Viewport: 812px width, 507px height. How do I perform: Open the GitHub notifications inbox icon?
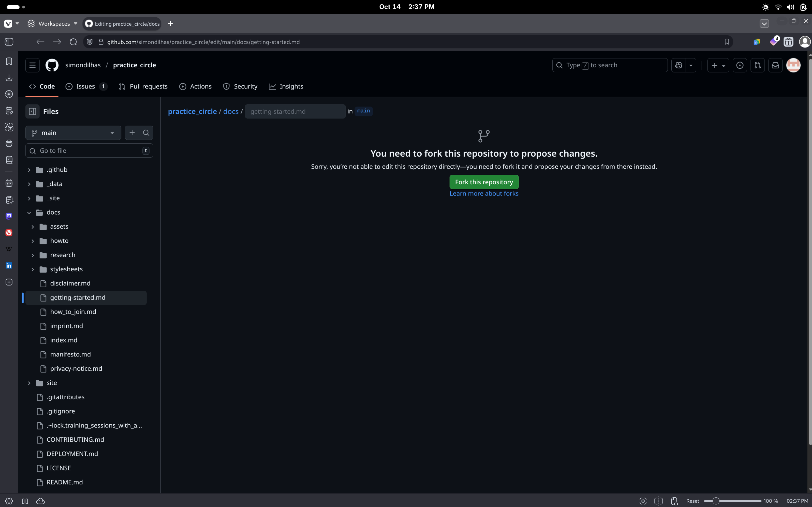775,65
